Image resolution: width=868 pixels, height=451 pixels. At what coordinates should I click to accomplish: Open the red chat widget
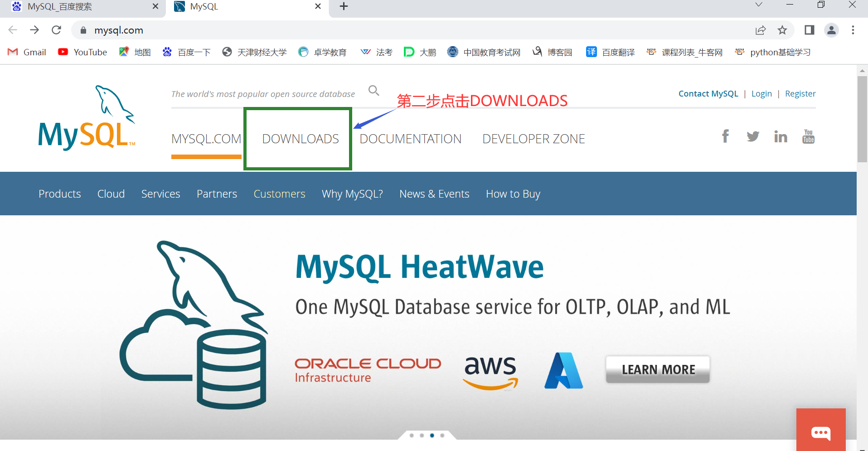click(821, 430)
